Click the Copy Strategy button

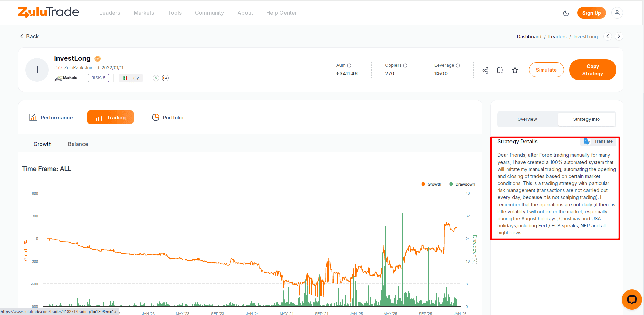593,70
